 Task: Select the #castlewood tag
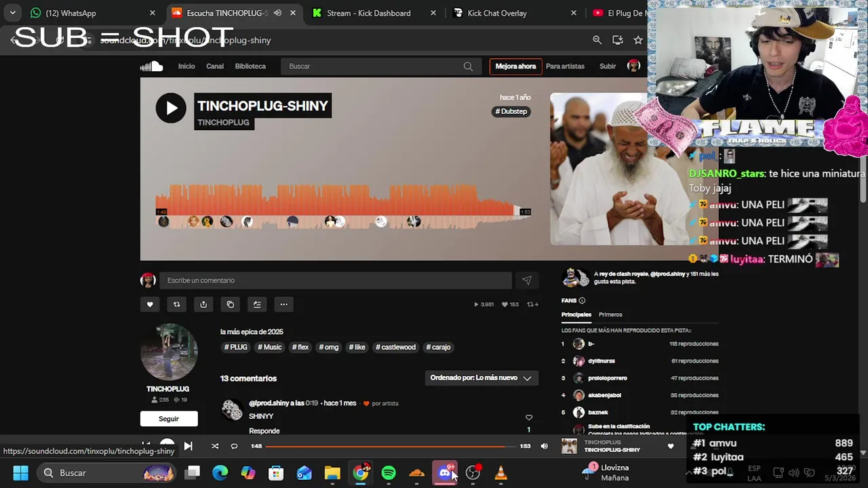click(395, 347)
